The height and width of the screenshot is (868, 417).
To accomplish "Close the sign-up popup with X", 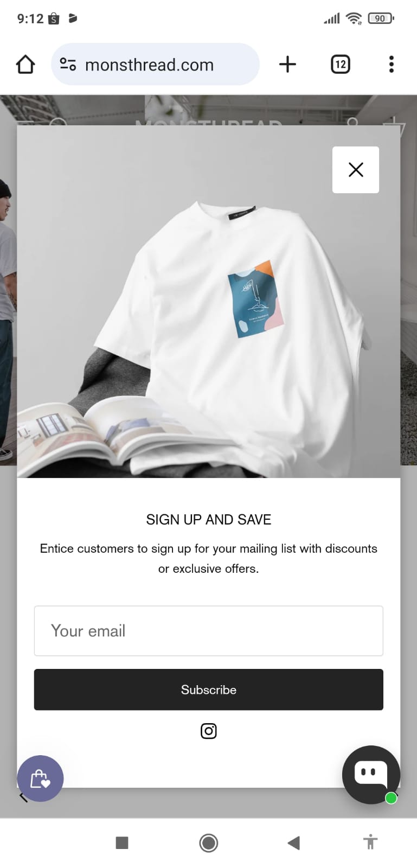I will click(x=355, y=170).
